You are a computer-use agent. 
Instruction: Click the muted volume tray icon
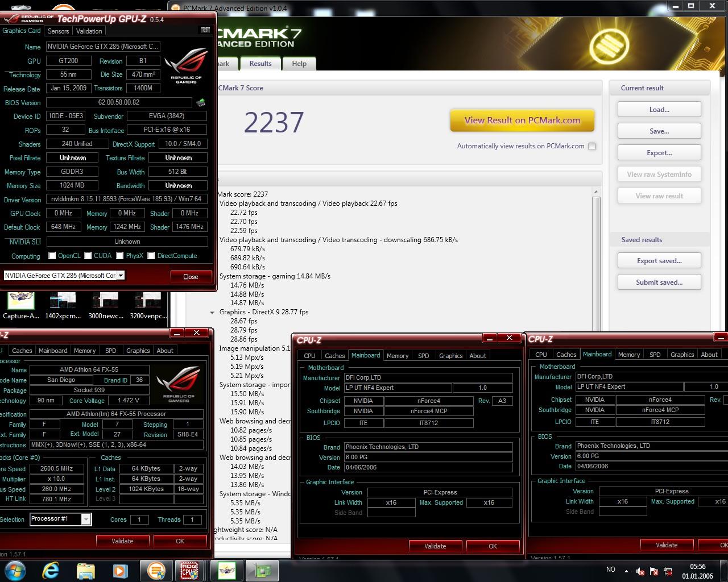[x=640, y=571]
